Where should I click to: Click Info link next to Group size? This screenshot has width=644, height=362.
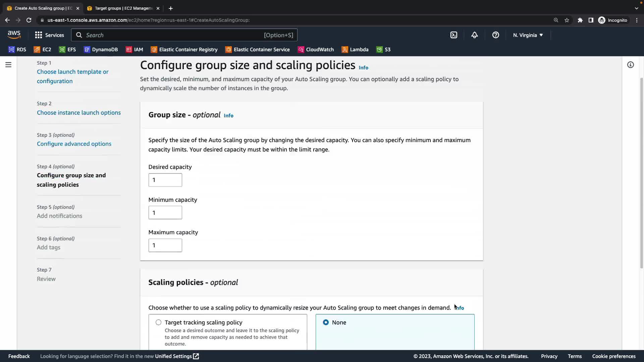(228, 115)
